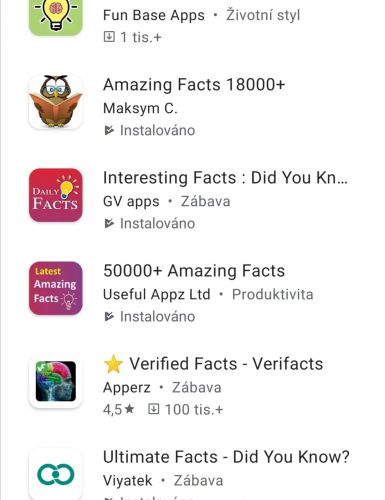Open the Daily Facts red app icon
The width and height of the screenshot is (385, 500).
click(x=56, y=195)
